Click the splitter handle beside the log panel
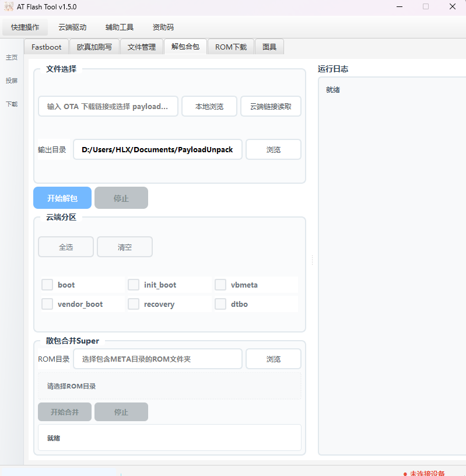Screen dimensions: 466x476 312,260
